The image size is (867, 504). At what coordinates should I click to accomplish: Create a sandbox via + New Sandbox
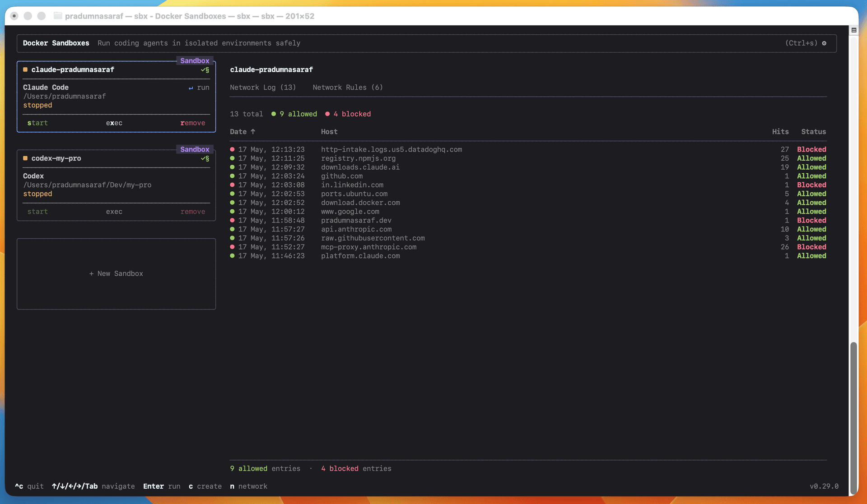(116, 274)
